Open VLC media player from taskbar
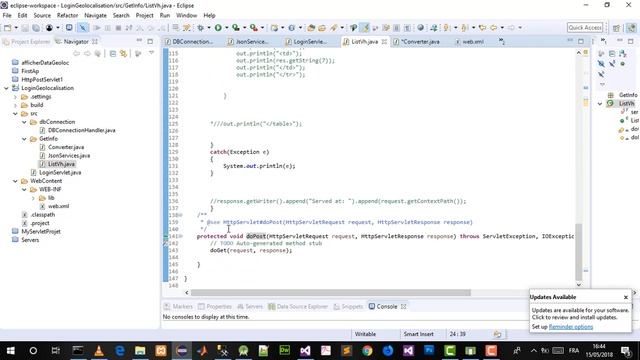This screenshot has height=360, width=640. (99, 351)
